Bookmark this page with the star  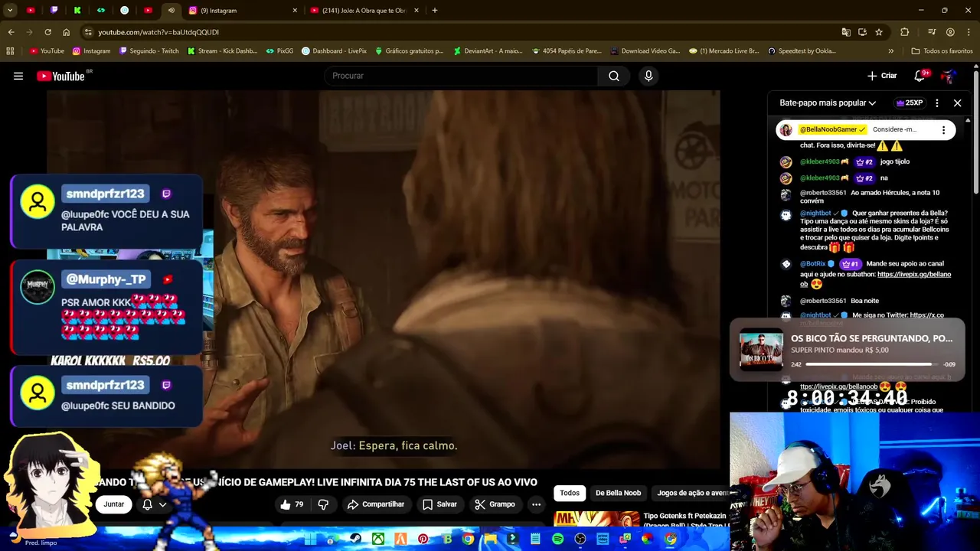pos(879,32)
